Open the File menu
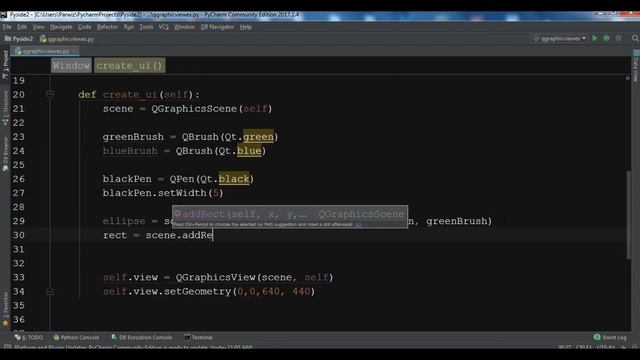The image size is (640, 360). (7, 27)
